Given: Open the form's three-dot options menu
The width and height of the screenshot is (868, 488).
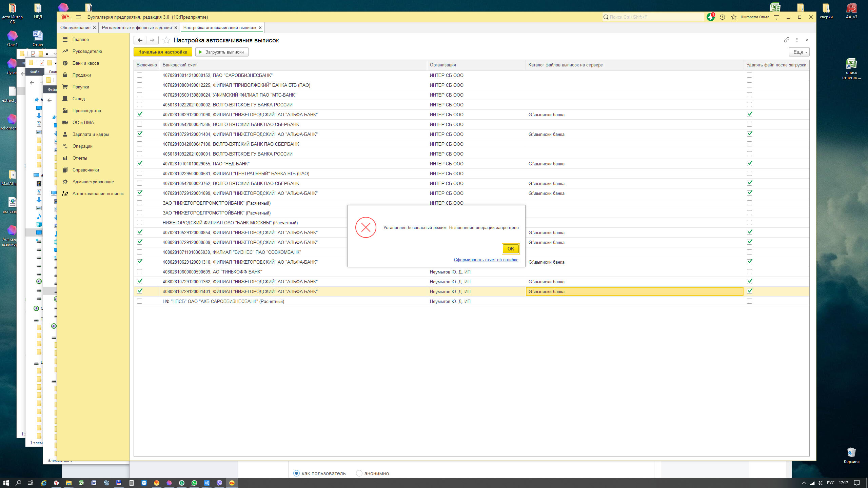Looking at the screenshot, I should coord(797,40).
